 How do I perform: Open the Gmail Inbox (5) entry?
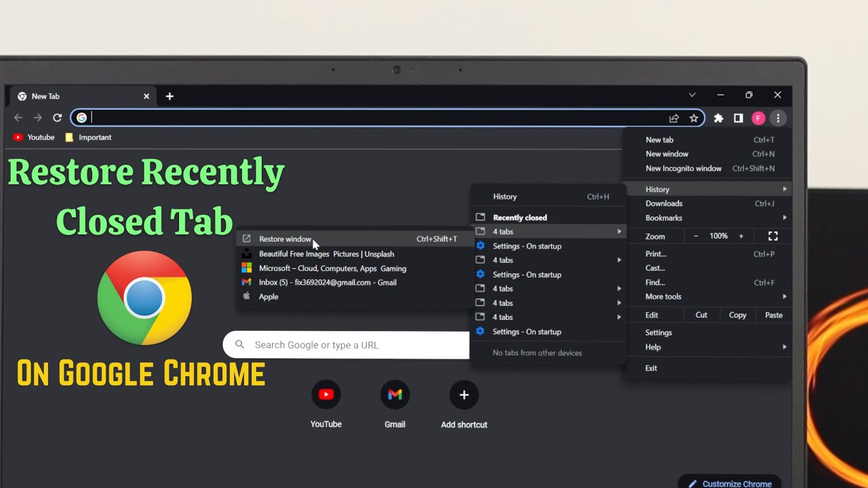pos(353,283)
